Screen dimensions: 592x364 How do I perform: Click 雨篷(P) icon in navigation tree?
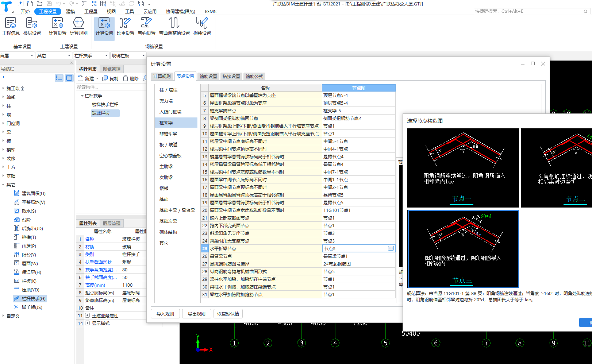(x=16, y=246)
